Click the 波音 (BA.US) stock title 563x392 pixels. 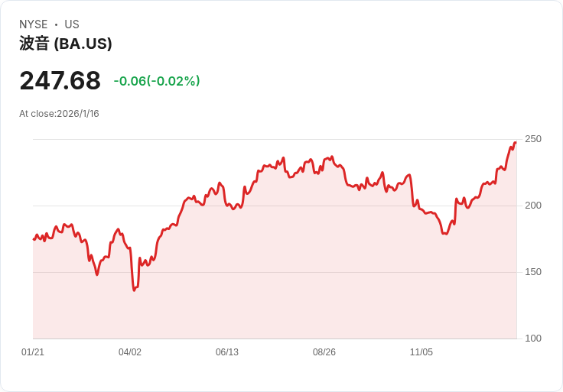[x=66, y=44]
